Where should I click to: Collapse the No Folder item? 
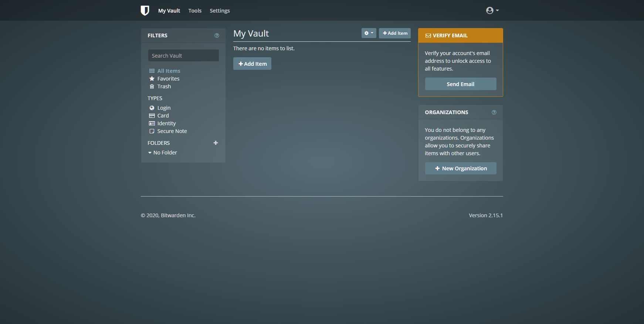[x=150, y=153]
